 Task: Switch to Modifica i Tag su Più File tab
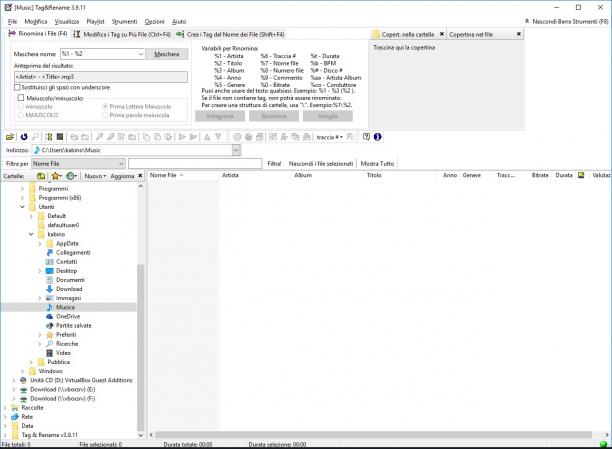coord(122,34)
